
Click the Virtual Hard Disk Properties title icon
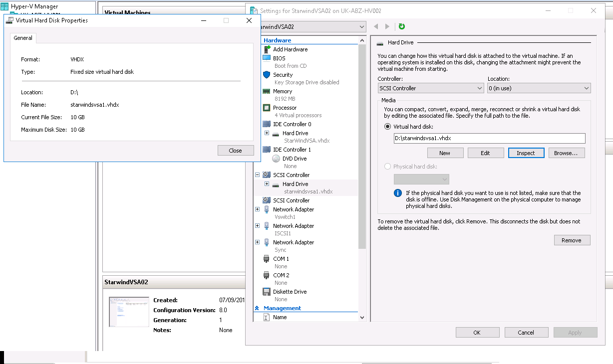coord(9,20)
